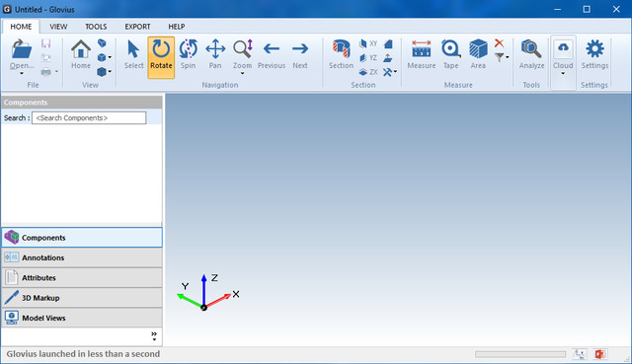
Task: Click the XYZ axis triad
Action: point(208,293)
